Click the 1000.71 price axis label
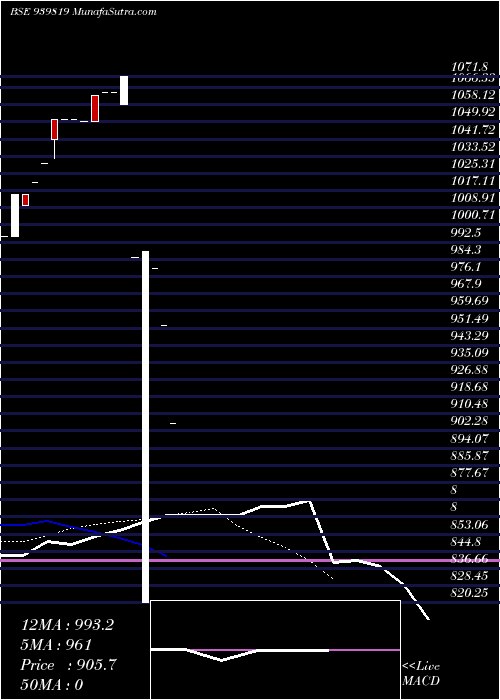The image size is (500, 700). coord(472,215)
